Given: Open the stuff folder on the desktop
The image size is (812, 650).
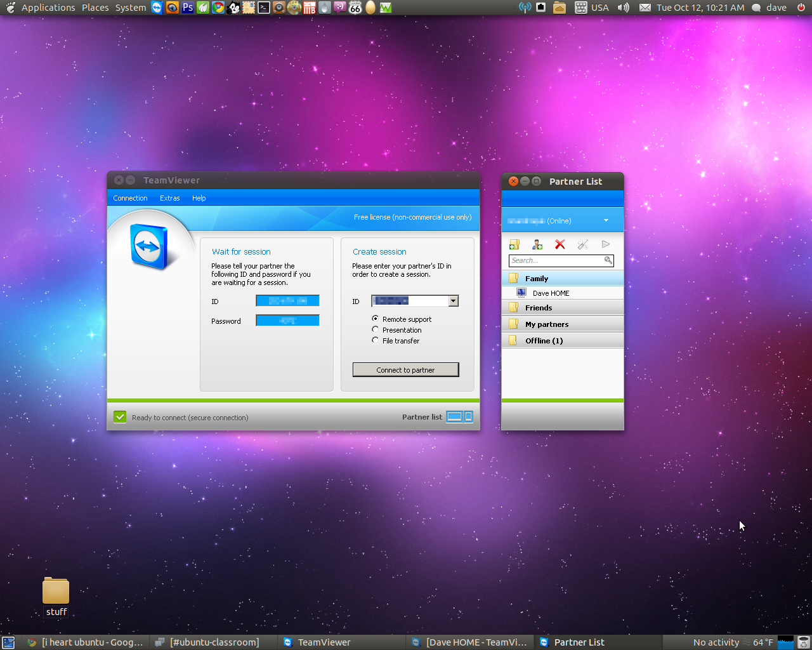Looking at the screenshot, I should [56, 597].
